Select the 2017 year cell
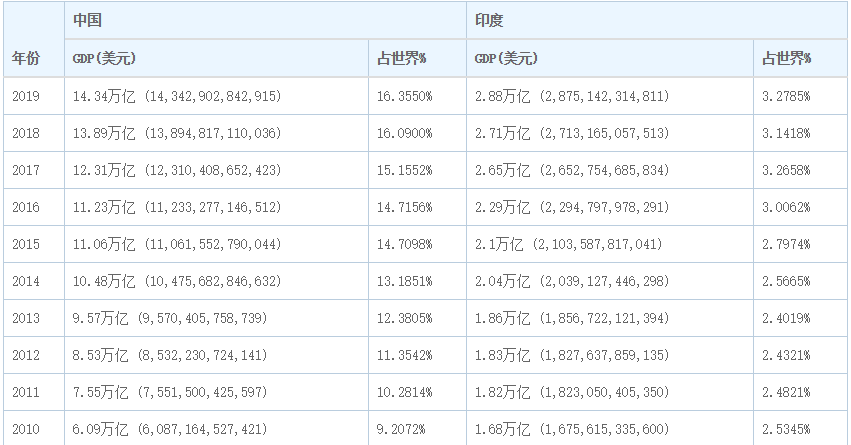Image resolution: width=851 pixels, height=445 pixels. click(x=34, y=170)
